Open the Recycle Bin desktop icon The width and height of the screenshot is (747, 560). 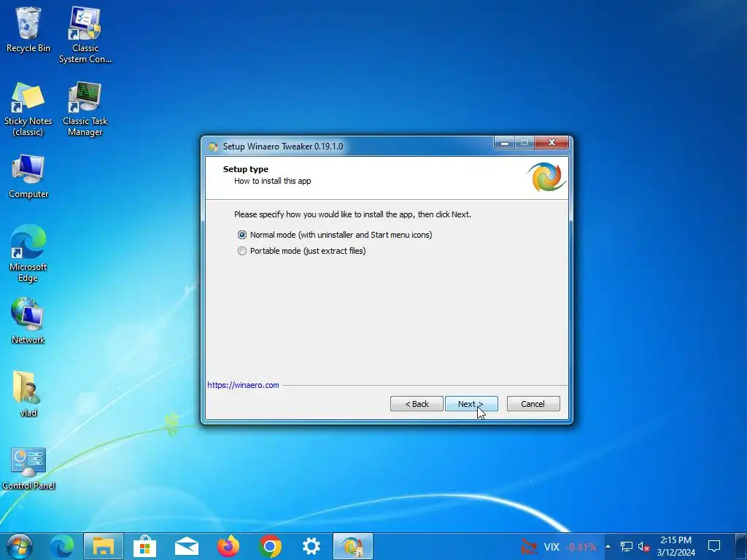pyautogui.click(x=28, y=30)
